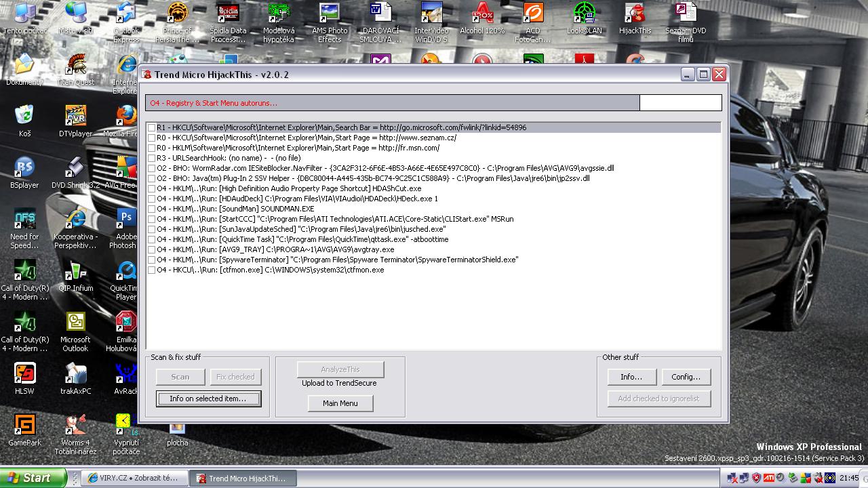Launch Worms 4 desktop shortcut
The width and height of the screenshot is (868, 488).
coord(75,426)
